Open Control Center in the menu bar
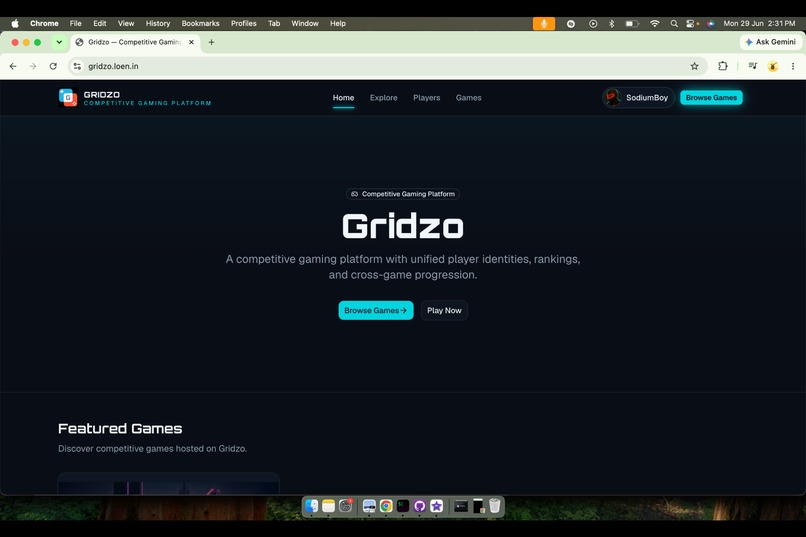The width and height of the screenshot is (806, 537). [x=690, y=24]
